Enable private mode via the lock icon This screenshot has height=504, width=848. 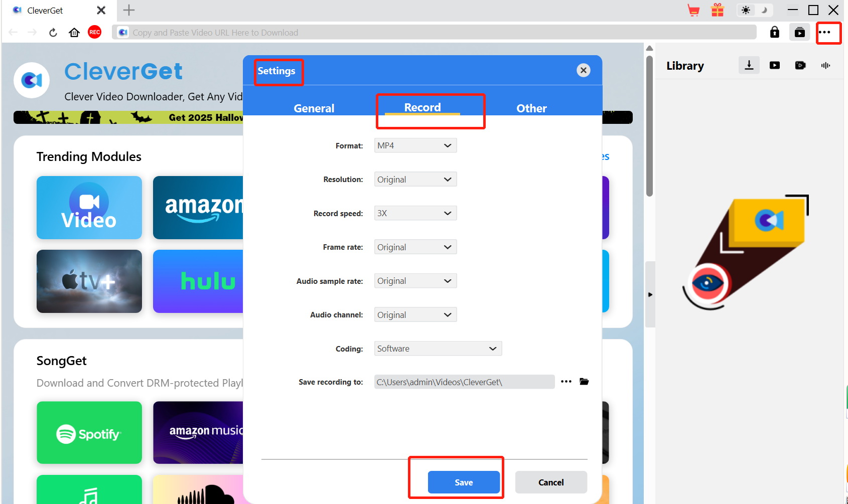click(x=774, y=32)
